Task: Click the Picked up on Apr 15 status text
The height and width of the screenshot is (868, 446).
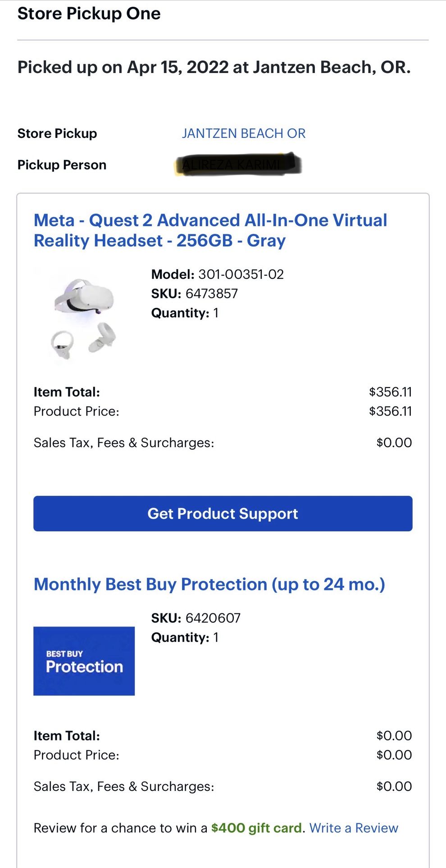Action: (214, 68)
